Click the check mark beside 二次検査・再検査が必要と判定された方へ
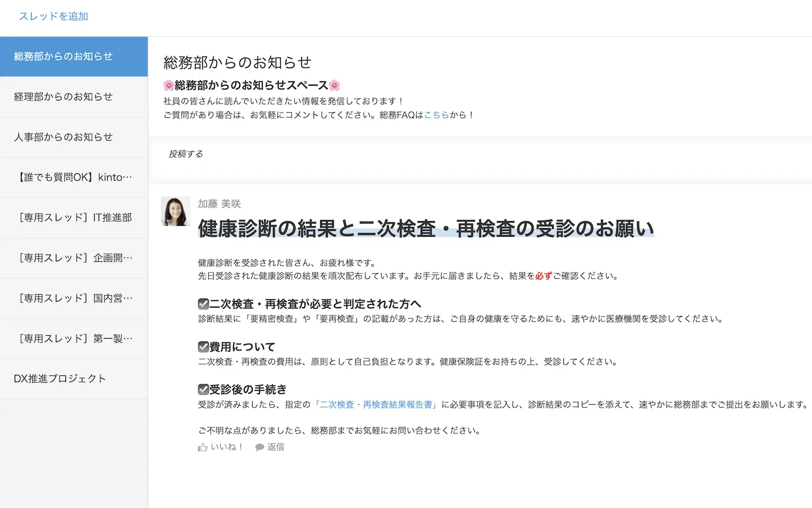The image size is (812, 508). [x=204, y=304]
